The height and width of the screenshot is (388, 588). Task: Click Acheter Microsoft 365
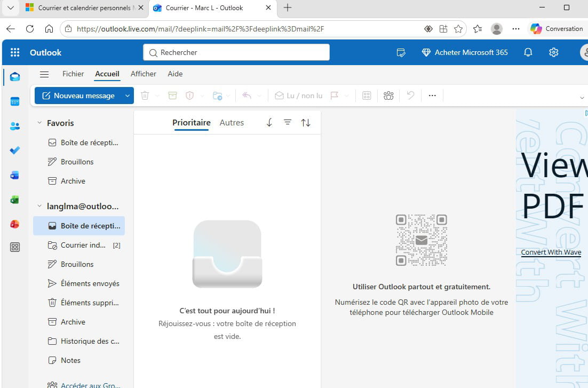coord(465,52)
